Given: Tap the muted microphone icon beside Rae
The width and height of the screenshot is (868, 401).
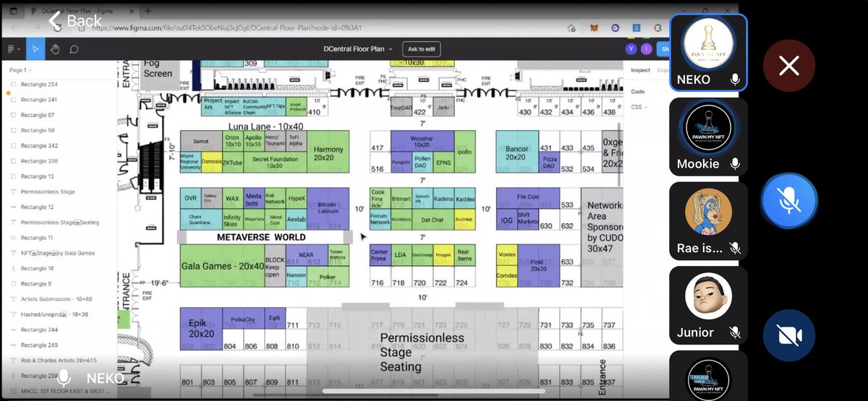Looking at the screenshot, I should (735, 248).
